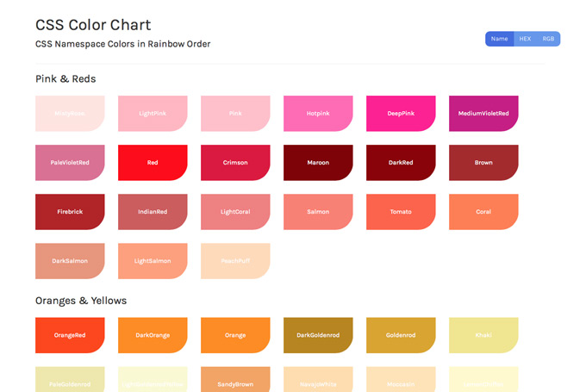The height and width of the screenshot is (392, 586).
Task: Pick the Khaki color swatch
Action: [x=483, y=335]
